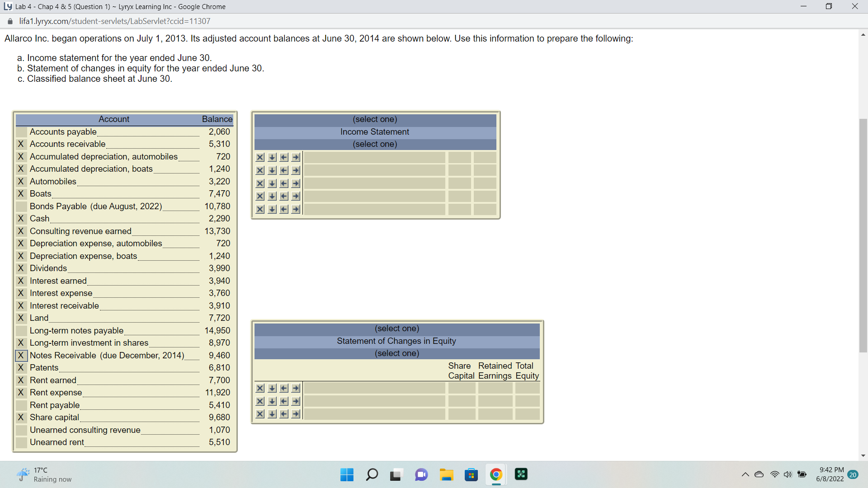
Task: Check the box beside Accounts payable
Action: tap(21, 132)
